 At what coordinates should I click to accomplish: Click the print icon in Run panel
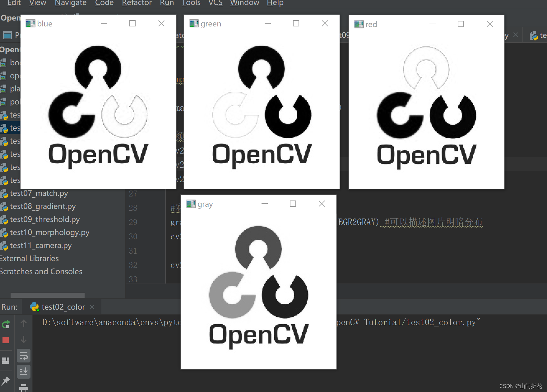point(24,388)
